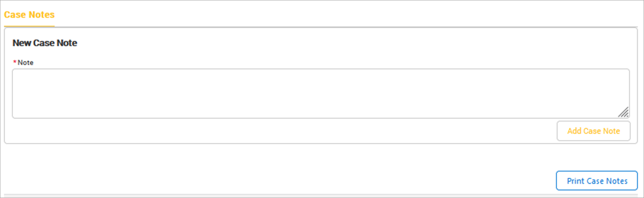
Task: Click the resize grip of Note field
Action: pos(623,112)
